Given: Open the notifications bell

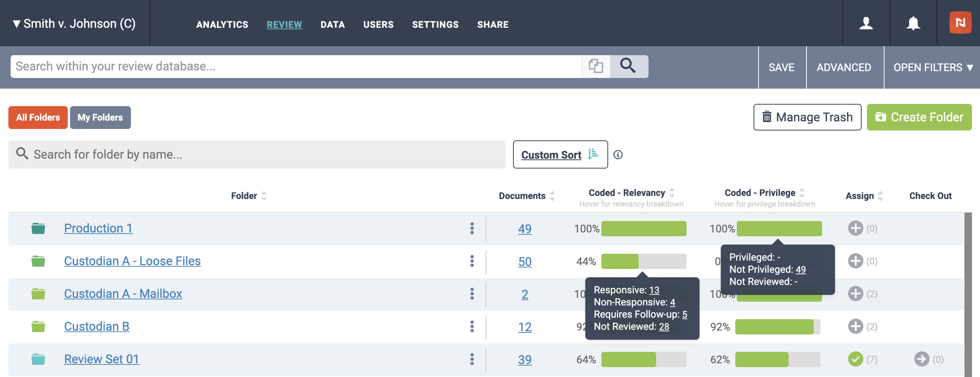Looking at the screenshot, I should pyautogui.click(x=913, y=24).
